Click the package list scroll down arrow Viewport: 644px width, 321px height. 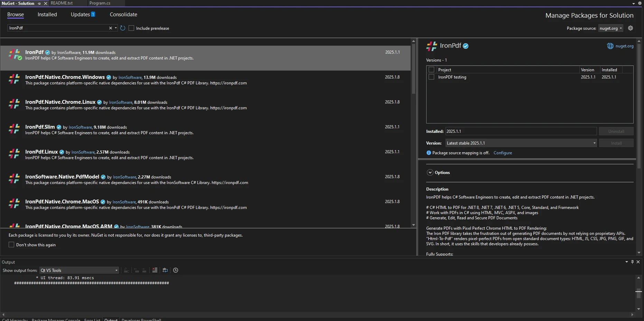tap(413, 225)
